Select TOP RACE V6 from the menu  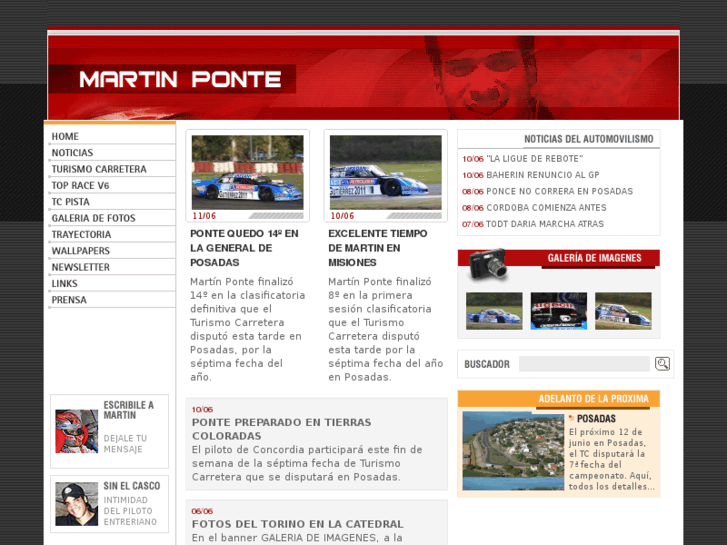pyautogui.click(x=80, y=186)
